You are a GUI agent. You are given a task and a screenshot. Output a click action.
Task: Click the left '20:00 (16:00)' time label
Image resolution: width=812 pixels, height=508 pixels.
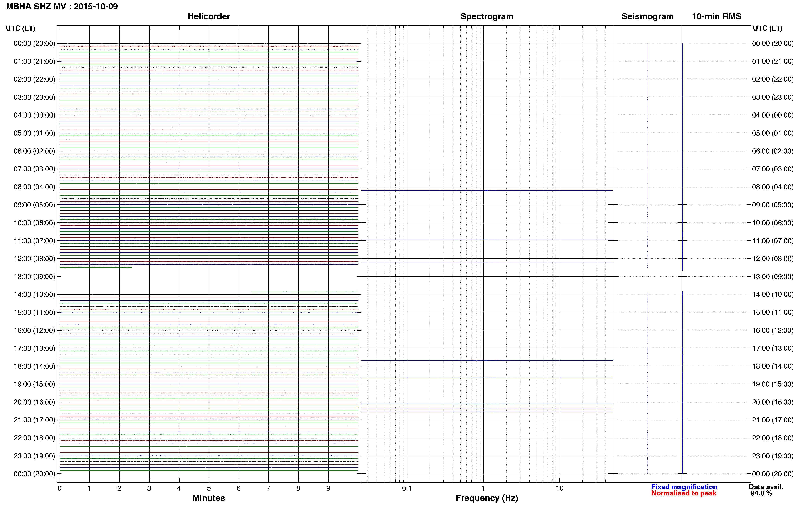click(34, 402)
